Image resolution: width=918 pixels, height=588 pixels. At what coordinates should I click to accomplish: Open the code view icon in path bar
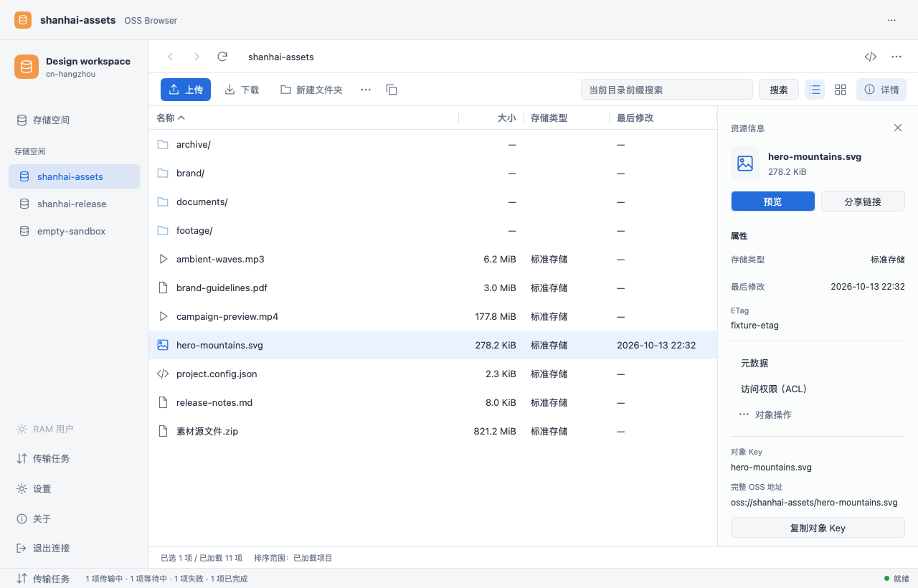(x=871, y=57)
